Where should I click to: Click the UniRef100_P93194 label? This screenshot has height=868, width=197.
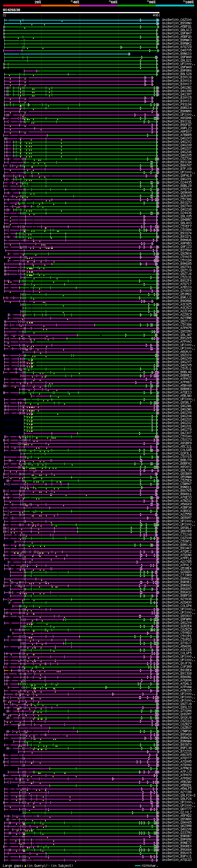[x=177, y=105]
